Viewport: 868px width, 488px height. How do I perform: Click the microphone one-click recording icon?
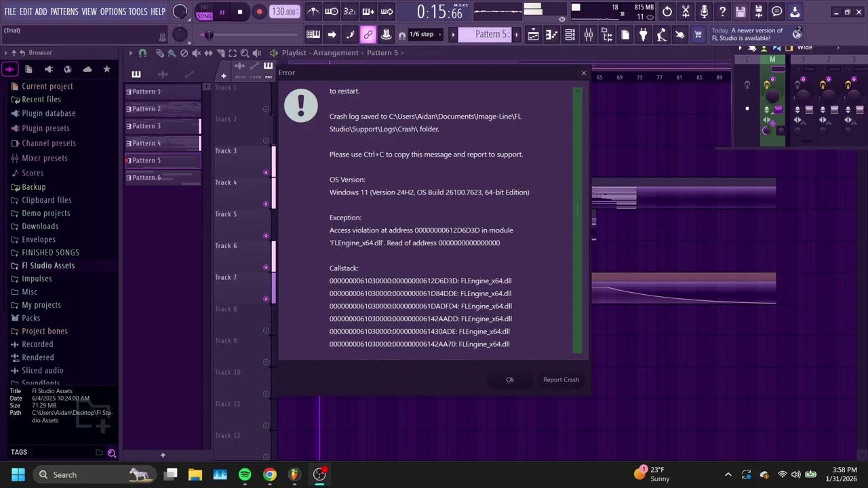(704, 12)
